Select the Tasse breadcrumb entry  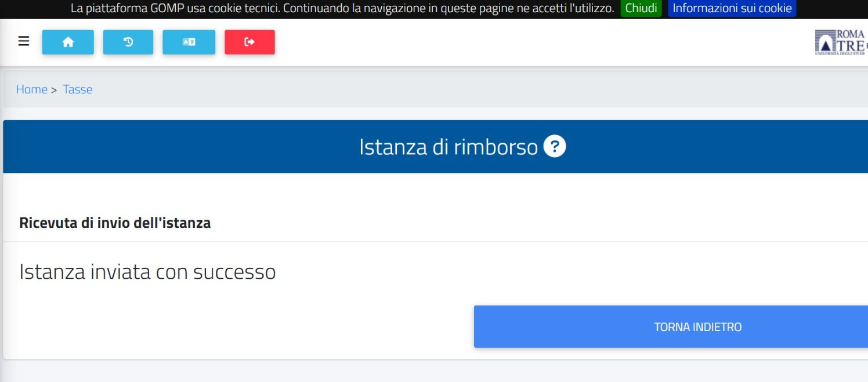77,89
